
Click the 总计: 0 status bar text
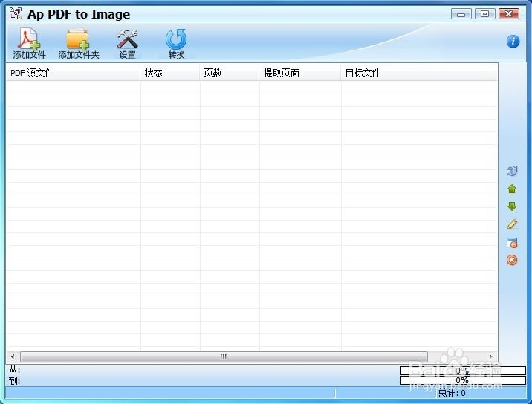click(452, 393)
